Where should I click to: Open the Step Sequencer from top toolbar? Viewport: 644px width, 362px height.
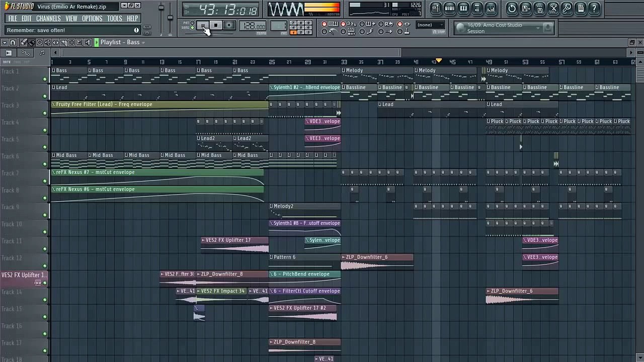[449, 9]
